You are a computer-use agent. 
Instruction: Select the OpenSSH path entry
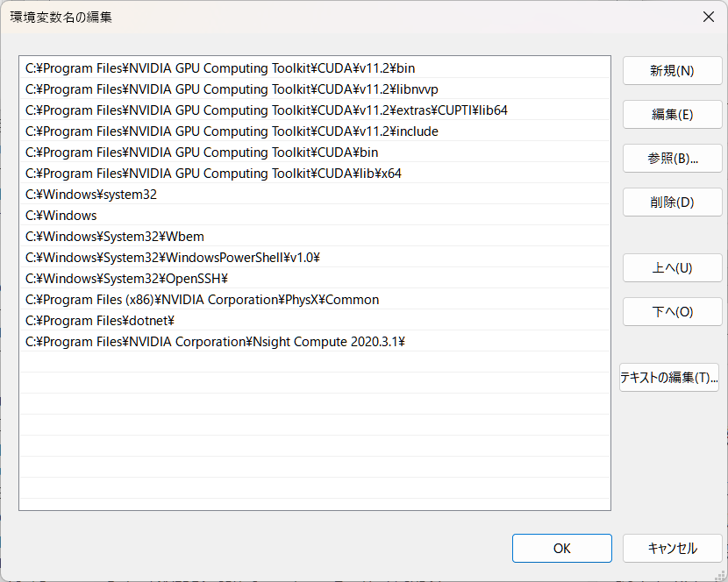coord(123,278)
